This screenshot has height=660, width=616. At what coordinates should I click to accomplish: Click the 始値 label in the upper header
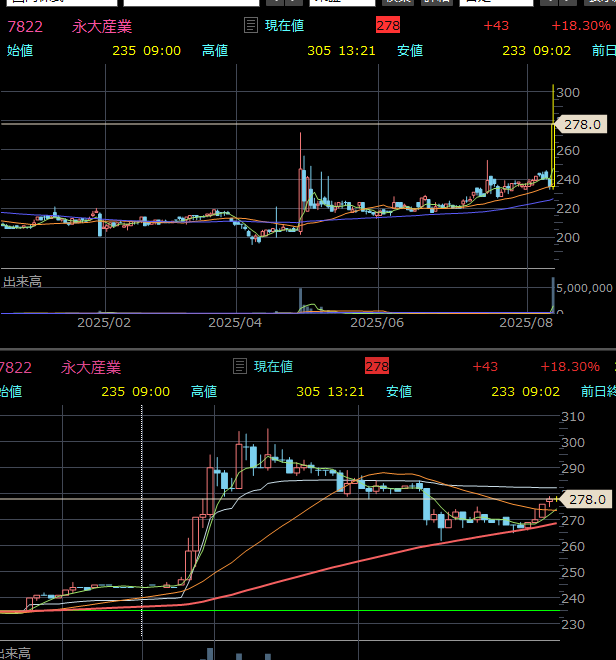pos(20,51)
